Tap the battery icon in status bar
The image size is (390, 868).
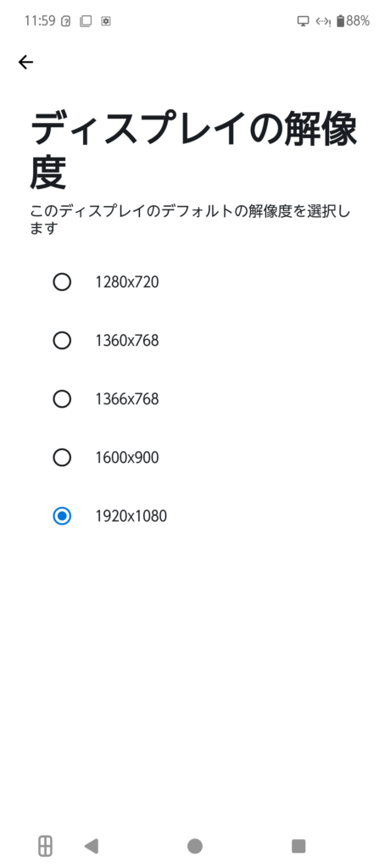(x=340, y=21)
